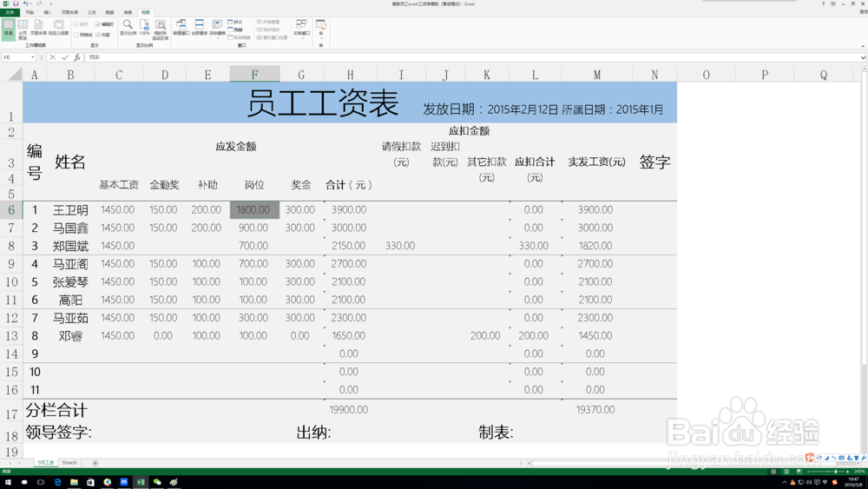Select row 6 header
The image size is (868, 489).
click(x=11, y=210)
